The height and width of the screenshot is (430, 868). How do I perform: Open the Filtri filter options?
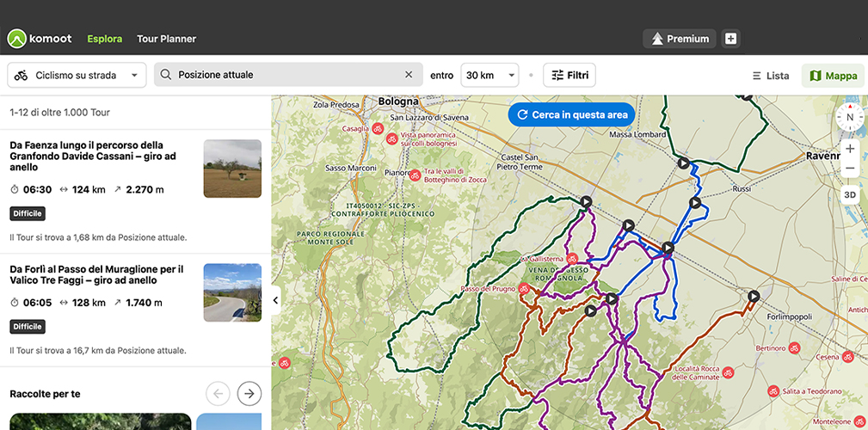(569, 76)
